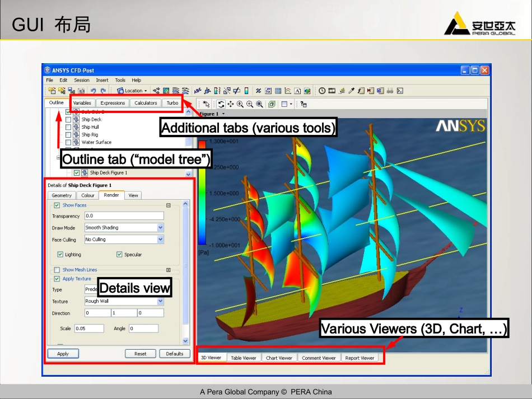The height and width of the screenshot is (399, 532).
Task: Open the Animation filmstrip icon
Action: point(332,91)
